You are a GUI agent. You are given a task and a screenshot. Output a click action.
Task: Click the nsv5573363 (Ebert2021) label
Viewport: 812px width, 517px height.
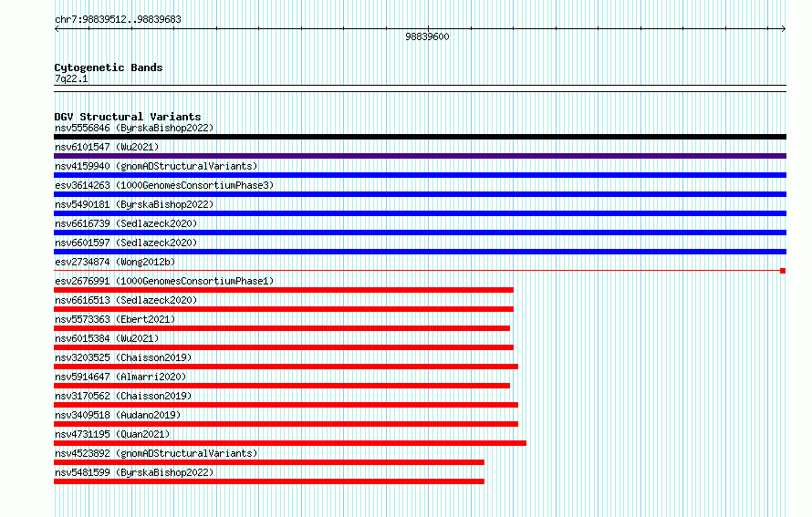coord(115,319)
